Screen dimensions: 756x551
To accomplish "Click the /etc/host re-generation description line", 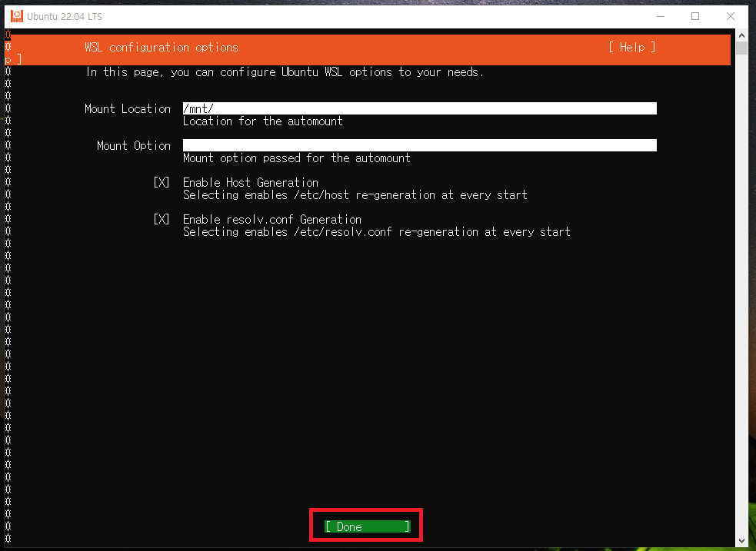I will (x=355, y=195).
